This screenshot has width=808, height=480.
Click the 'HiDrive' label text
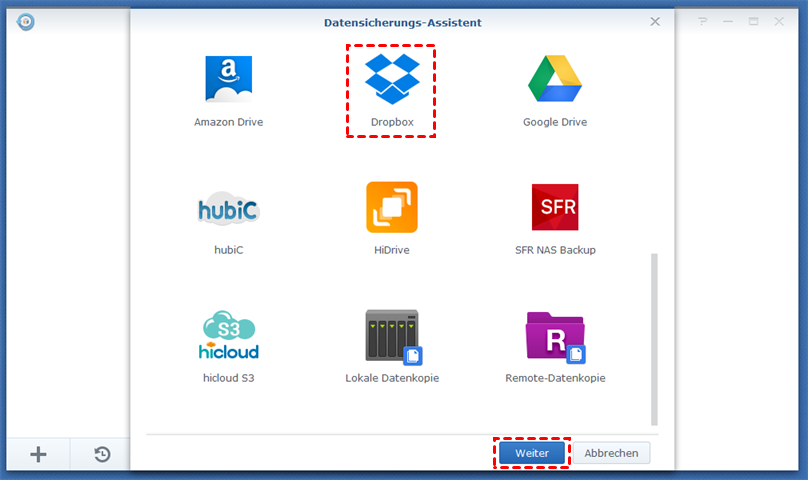392,250
